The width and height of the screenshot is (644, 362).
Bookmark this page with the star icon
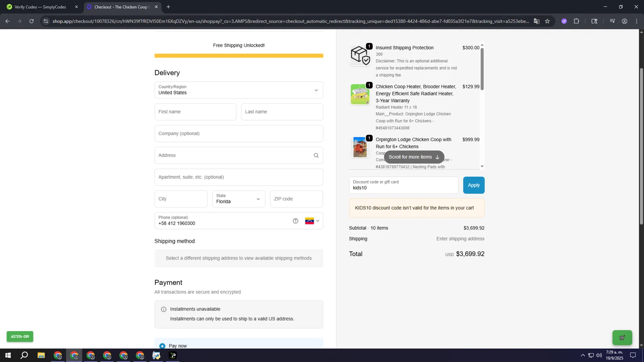click(547, 21)
